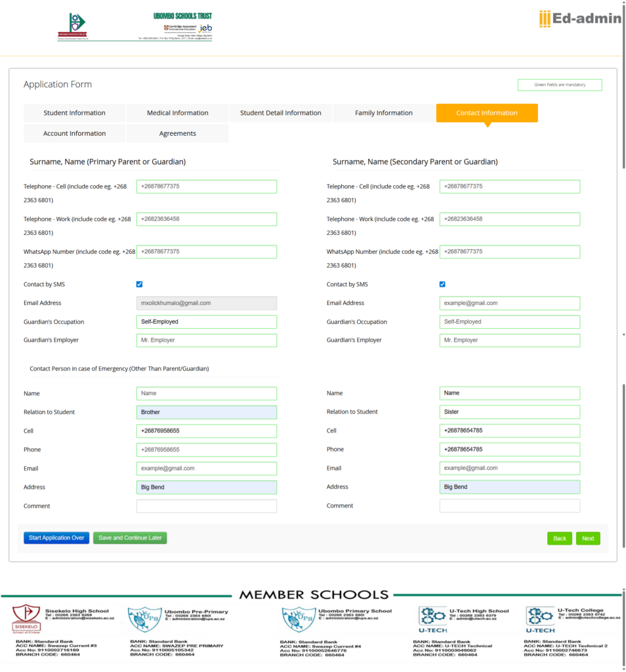Click the Start Application Over button

56,538
